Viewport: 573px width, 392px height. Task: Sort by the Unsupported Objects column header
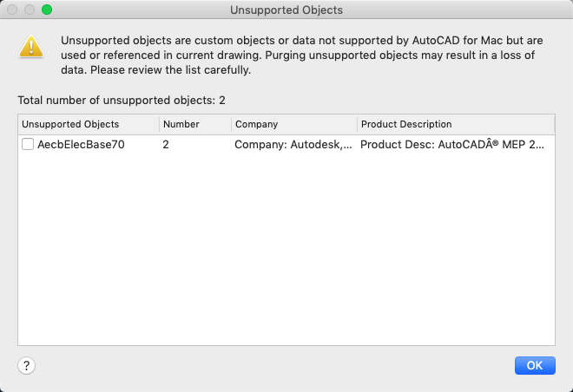pos(70,124)
